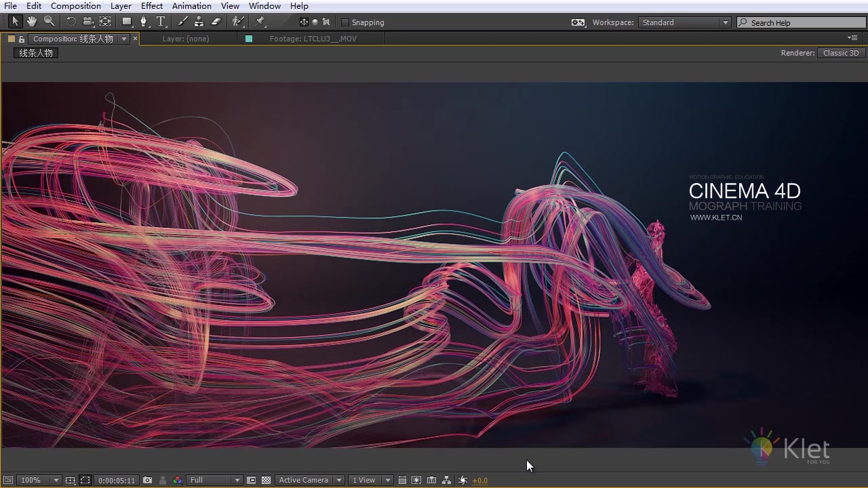
Task: Select the Clone Stamp tool
Action: [199, 22]
